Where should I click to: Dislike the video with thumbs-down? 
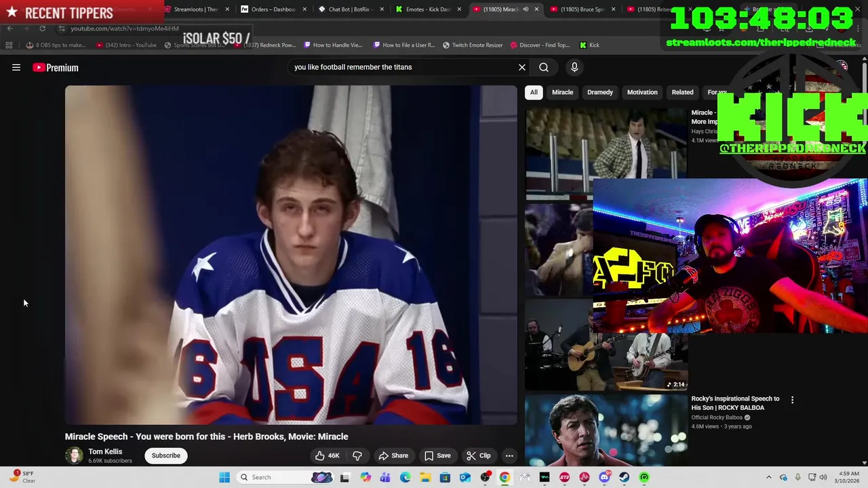(x=357, y=455)
